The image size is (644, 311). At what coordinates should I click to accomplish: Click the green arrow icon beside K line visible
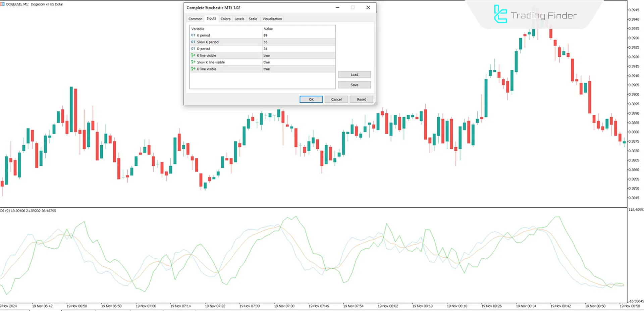[194, 55]
